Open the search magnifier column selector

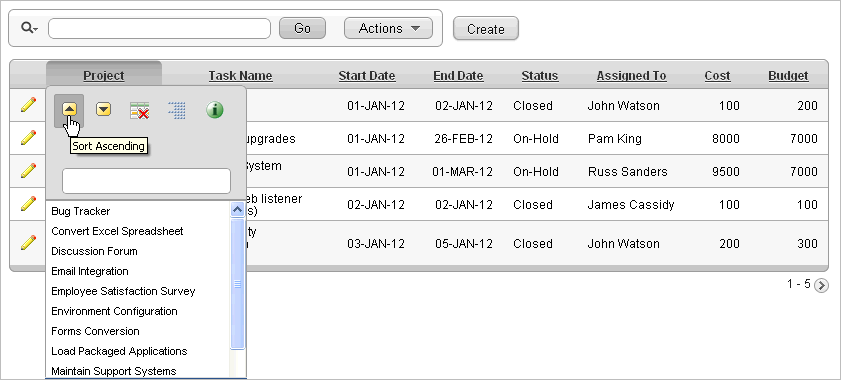click(x=29, y=28)
